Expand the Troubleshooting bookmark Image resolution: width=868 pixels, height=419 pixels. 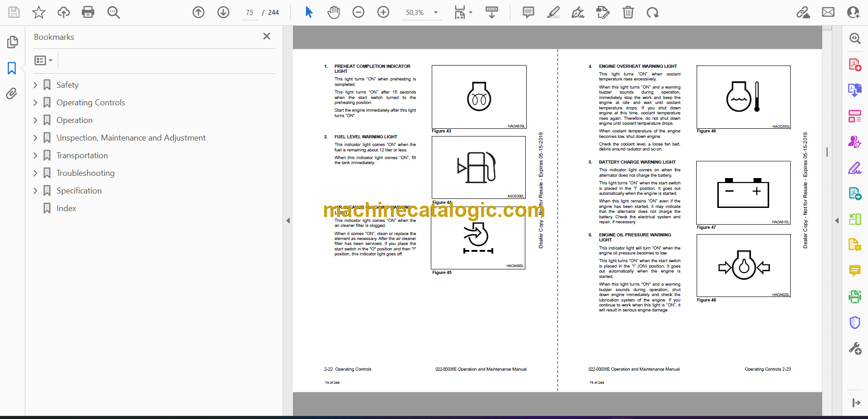pyautogui.click(x=35, y=173)
